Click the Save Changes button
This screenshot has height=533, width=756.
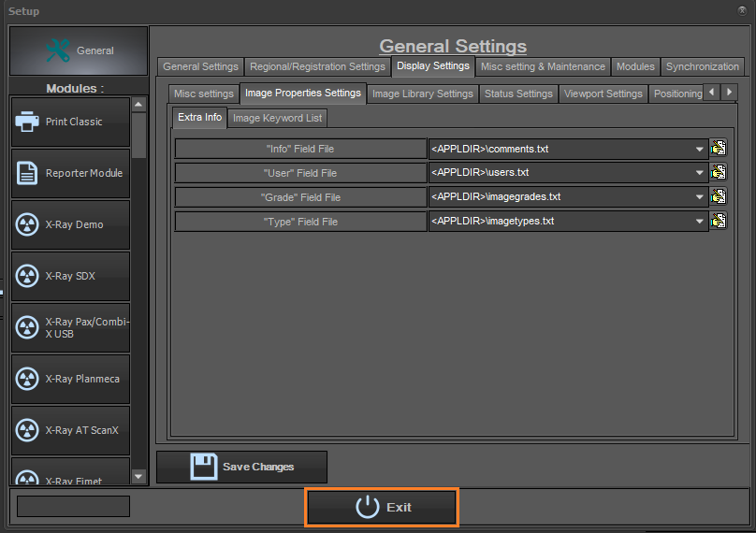[241, 467]
